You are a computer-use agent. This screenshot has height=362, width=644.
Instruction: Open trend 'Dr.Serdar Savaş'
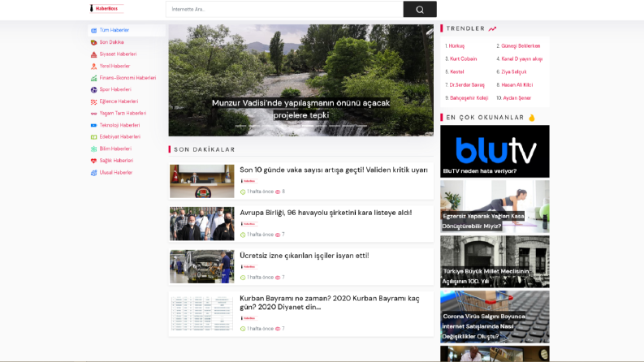[467, 85]
